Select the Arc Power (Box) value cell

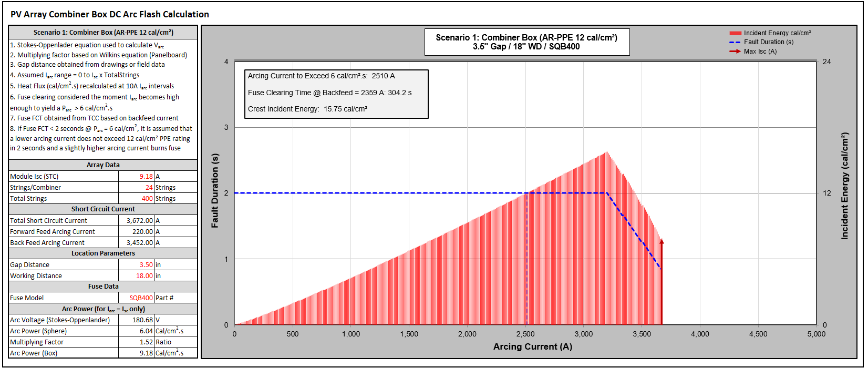tap(136, 353)
